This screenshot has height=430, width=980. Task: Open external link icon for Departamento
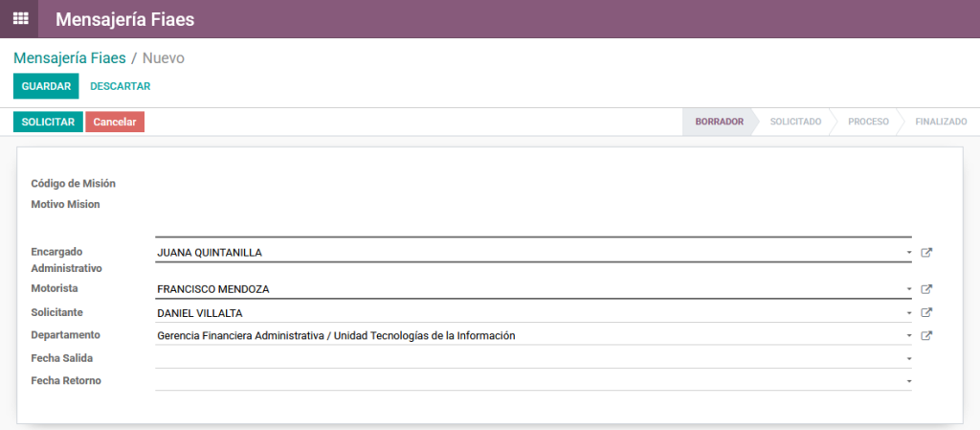tap(926, 335)
